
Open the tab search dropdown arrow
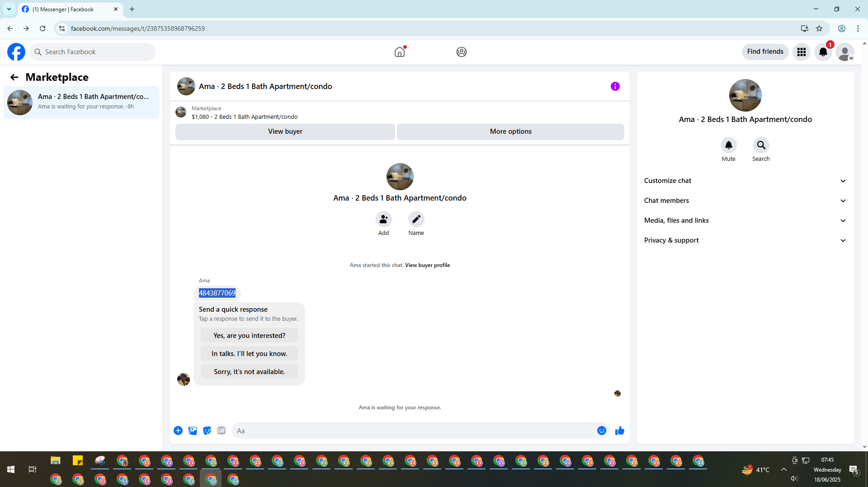9,9
